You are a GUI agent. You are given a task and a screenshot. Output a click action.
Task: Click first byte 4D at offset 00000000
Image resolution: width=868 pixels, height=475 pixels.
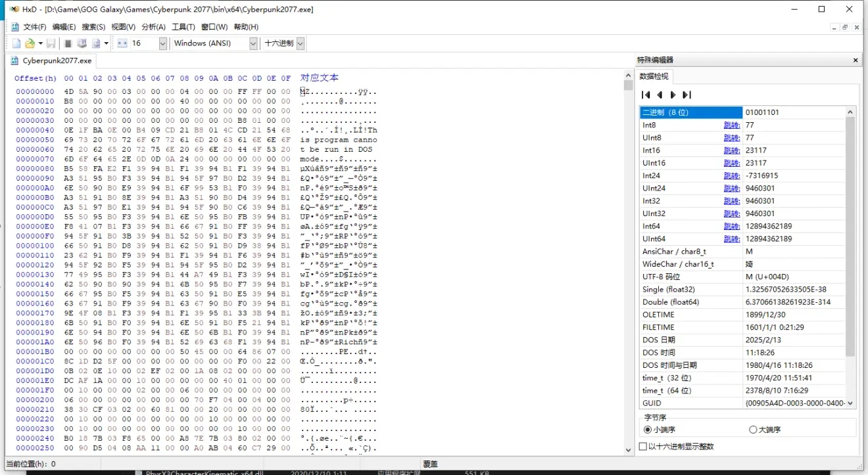click(69, 91)
